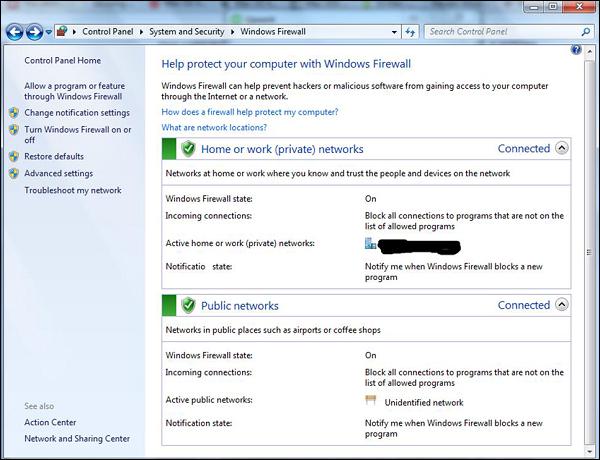Click the window Minimize button
The height and width of the screenshot is (460, 600).
pyautogui.click(x=535, y=7)
